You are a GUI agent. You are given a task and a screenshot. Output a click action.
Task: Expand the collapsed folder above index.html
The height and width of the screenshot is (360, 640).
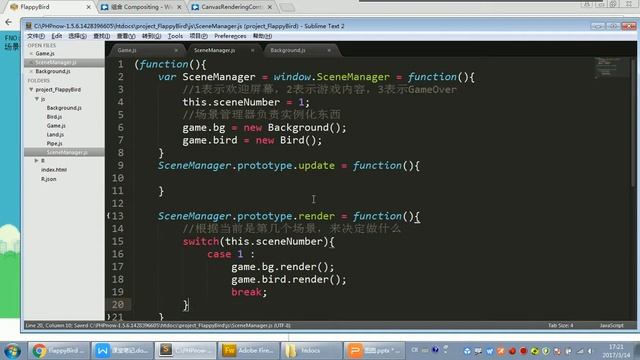37,161
